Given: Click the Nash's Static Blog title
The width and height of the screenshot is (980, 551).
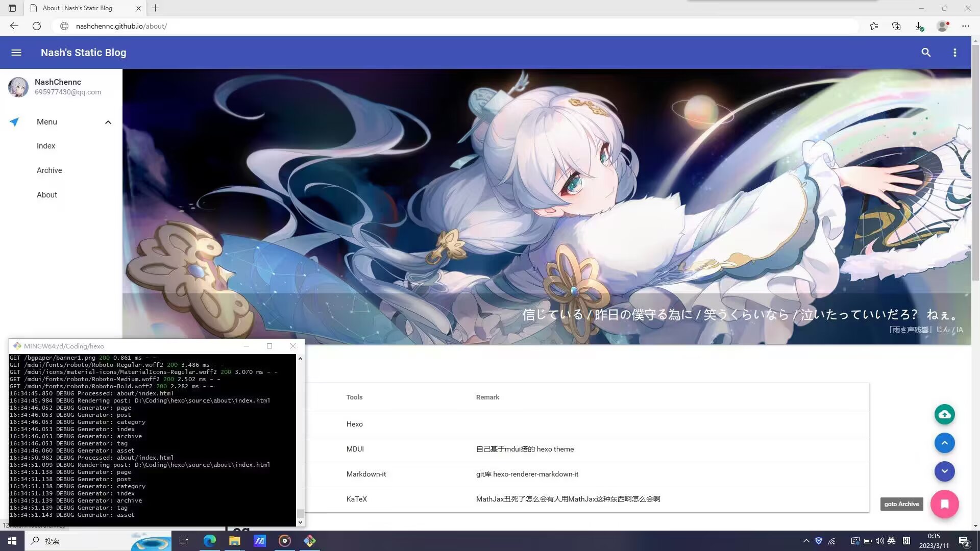Looking at the screenshot, I should click(83, 53).
